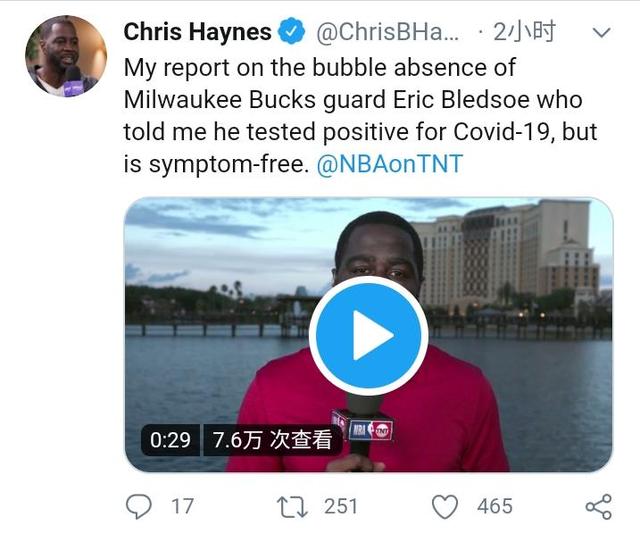Open the @NBAonTNT mention link
640x534 pixels.
tap(390, 164)
